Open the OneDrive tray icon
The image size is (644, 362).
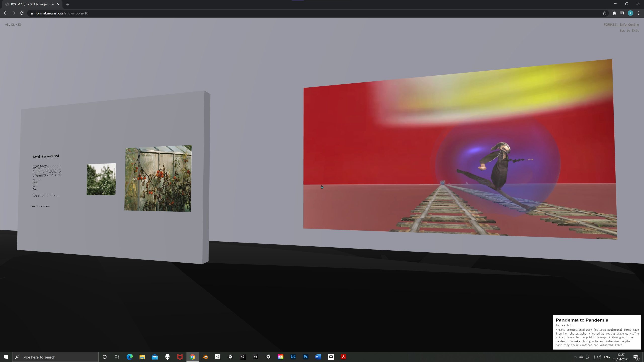[581, 357]
